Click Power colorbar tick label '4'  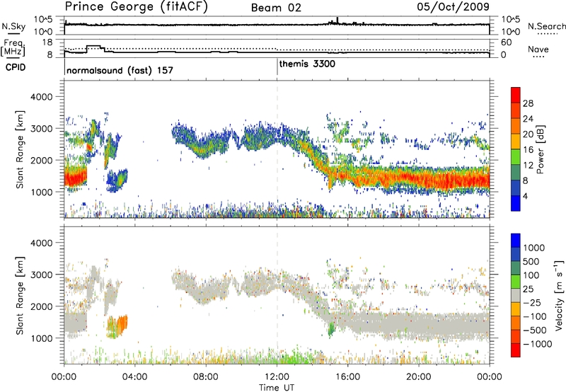(x=525, y=196)
